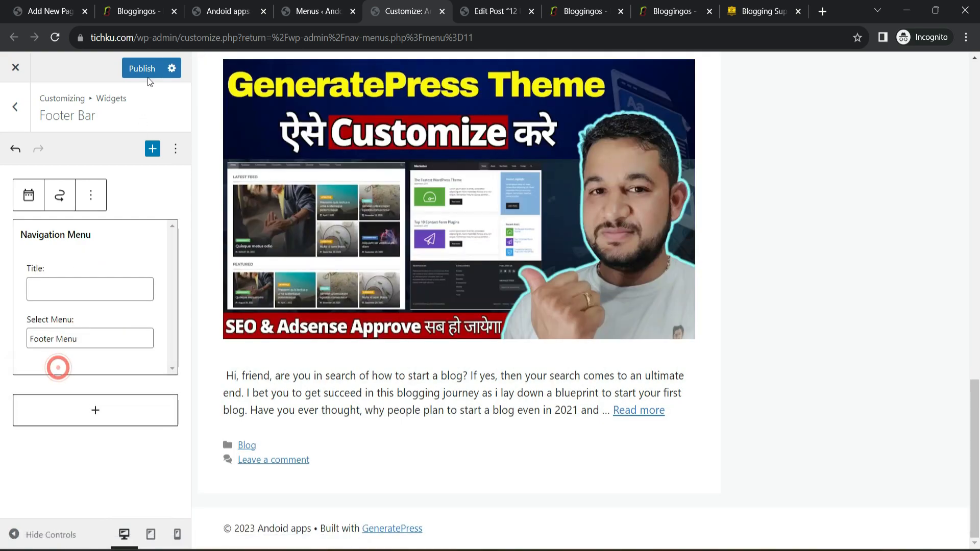Click the Title input field
980x551 pixels.
(x=90, y=289)
